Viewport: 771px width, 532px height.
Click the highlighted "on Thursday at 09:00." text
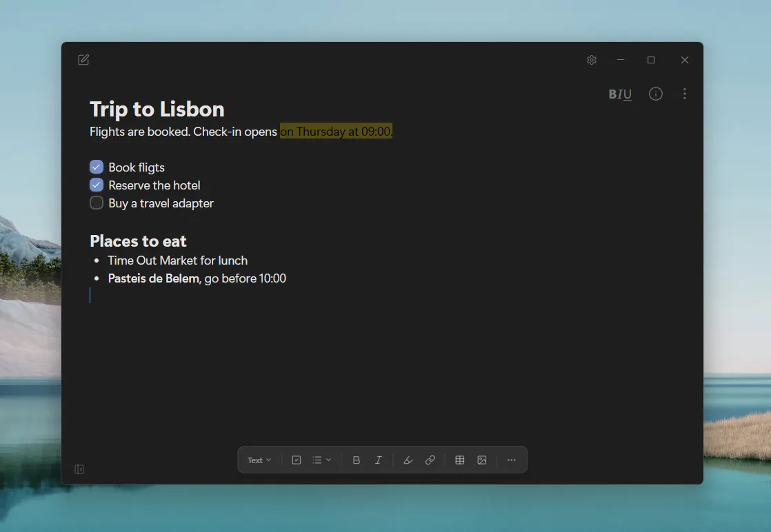pos(337,131)
